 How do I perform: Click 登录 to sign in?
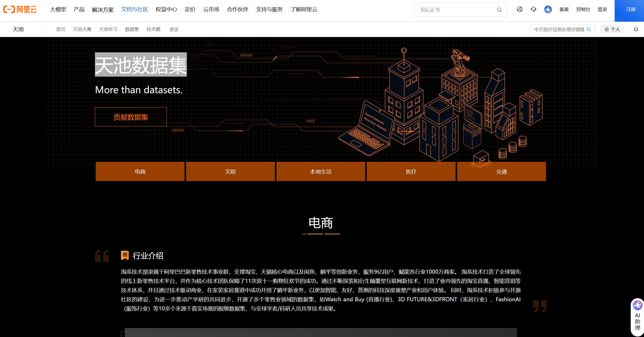point(602,9)
